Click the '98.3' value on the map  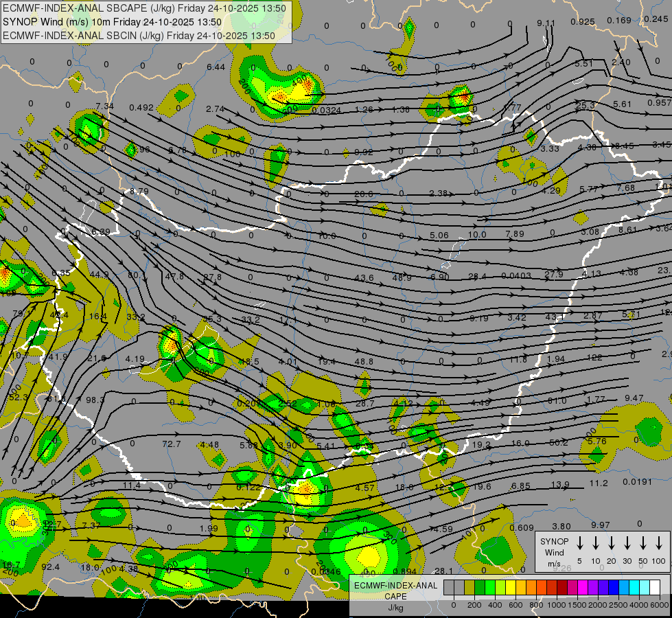pos(95,400)
